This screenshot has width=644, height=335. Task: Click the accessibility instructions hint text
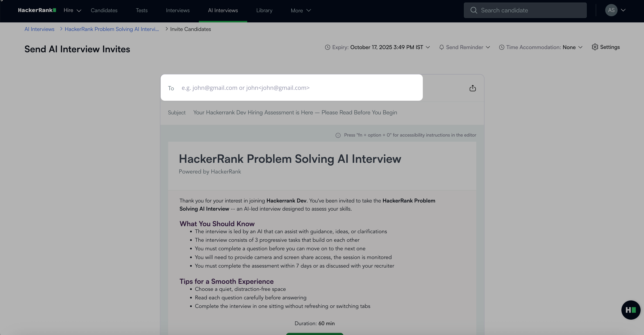coord(410,135)
